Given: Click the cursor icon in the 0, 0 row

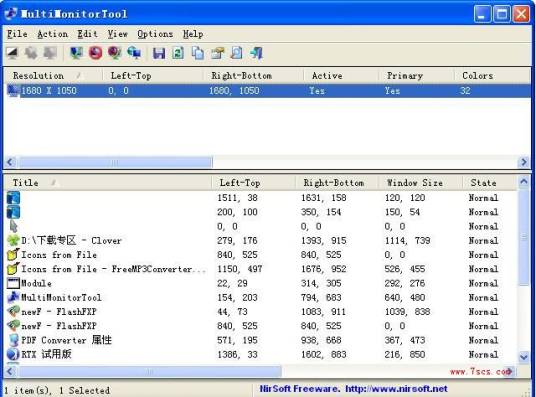Looking at the screenshot, I should (x=13, y=226).
